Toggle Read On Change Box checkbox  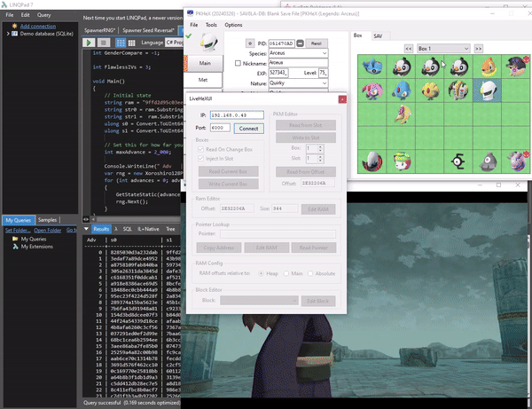(x=201, y=149)
